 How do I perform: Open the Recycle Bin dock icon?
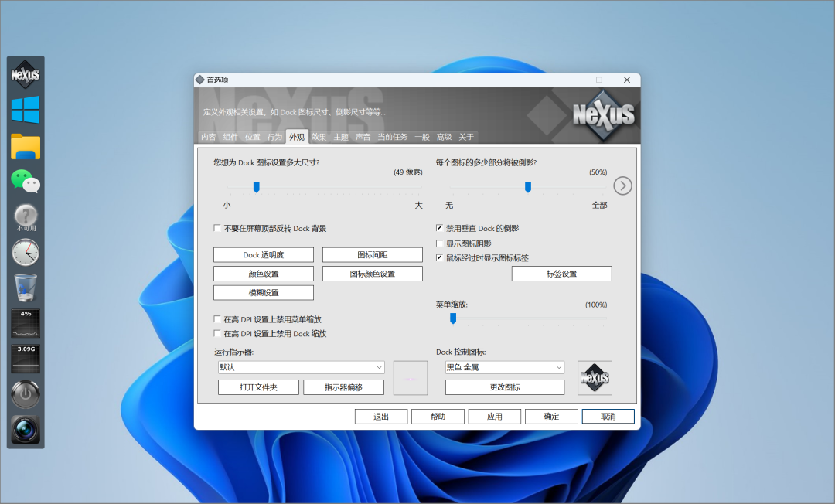(x=26, y=288)
